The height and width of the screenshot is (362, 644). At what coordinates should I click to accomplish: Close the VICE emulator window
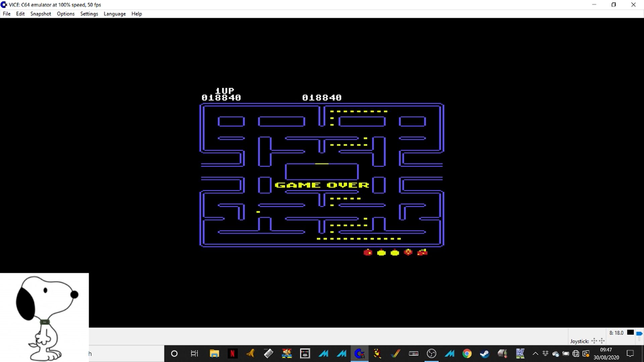tap(634, 5)
